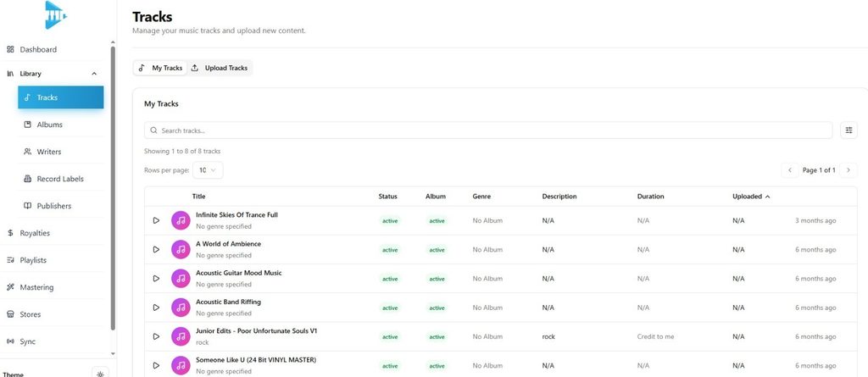Open the Infinite Skies Of Trance Full title
The height and width of the screenshot is (377, 868).
[237, 215]
